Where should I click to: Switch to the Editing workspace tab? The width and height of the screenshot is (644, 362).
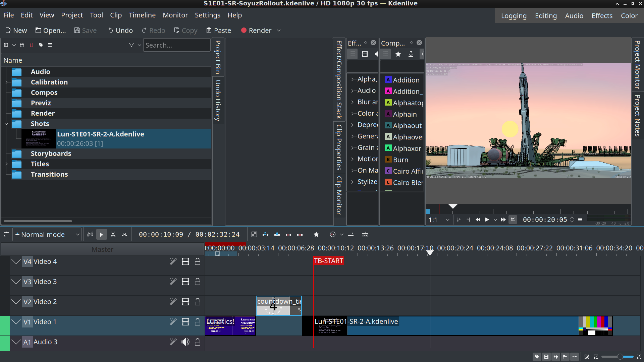pyautogui.click(x=545, y=16)
